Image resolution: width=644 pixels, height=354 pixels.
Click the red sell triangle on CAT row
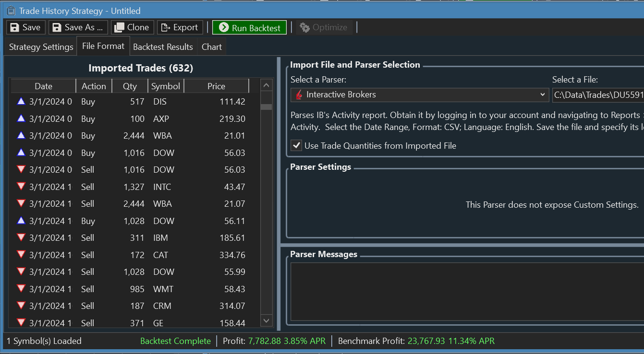tap(21, 254)
